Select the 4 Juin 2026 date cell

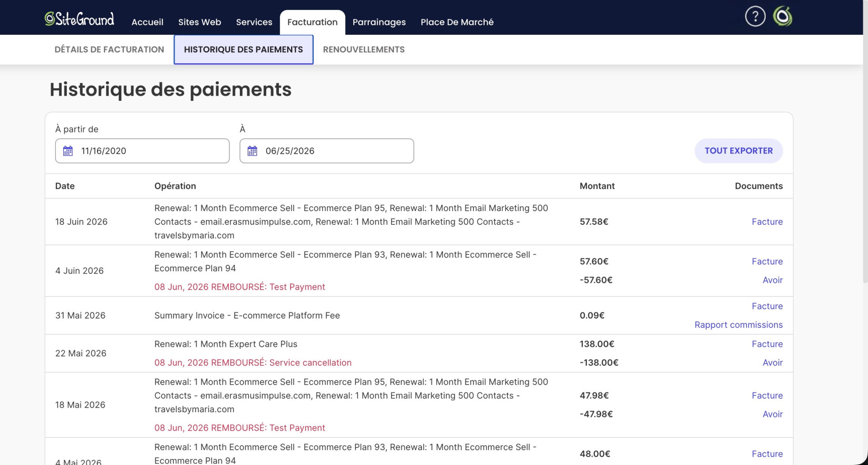coord(80,271)
